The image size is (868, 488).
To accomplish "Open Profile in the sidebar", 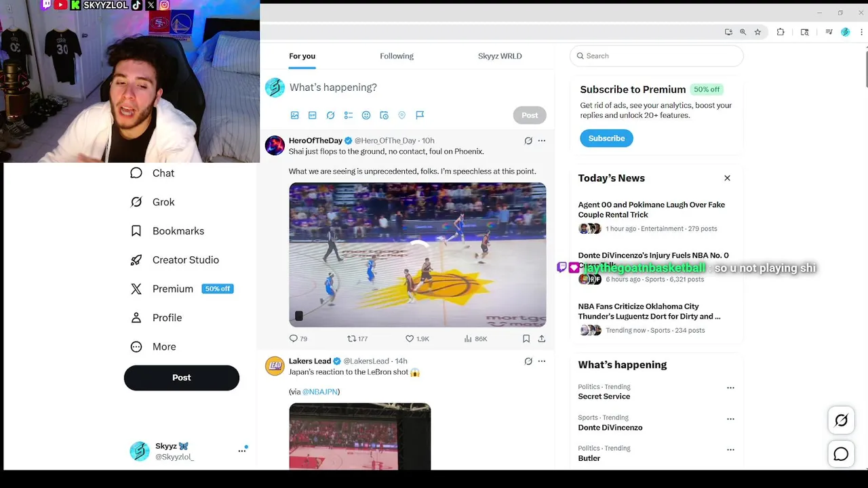I will [x=156, y=318].
